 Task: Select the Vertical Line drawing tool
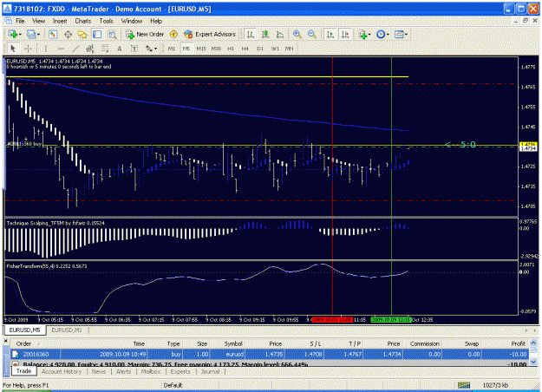pyautogui.click(x=46, y=49)
